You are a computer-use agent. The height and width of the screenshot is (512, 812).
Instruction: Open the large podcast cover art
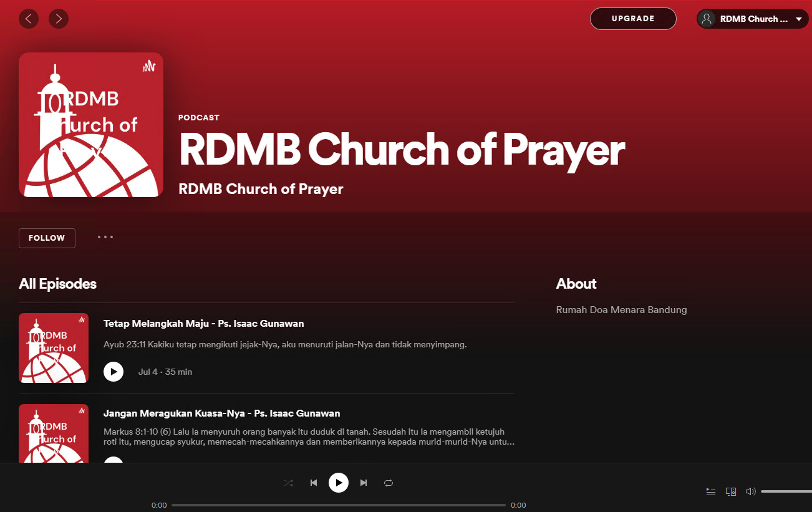(x=91, y=125)
